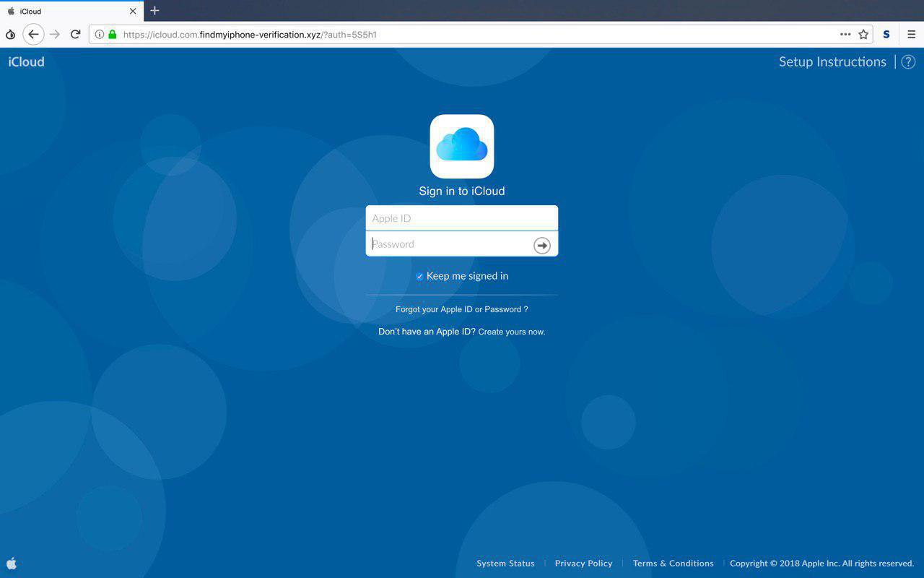
Task: Click the browser Back arrow button
Action: point(33,34)
